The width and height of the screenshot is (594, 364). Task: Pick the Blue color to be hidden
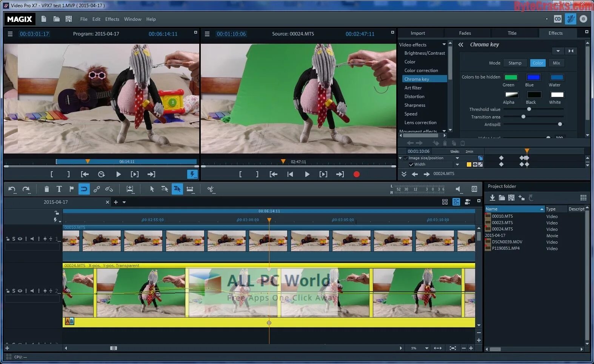(x=533, y=77)
